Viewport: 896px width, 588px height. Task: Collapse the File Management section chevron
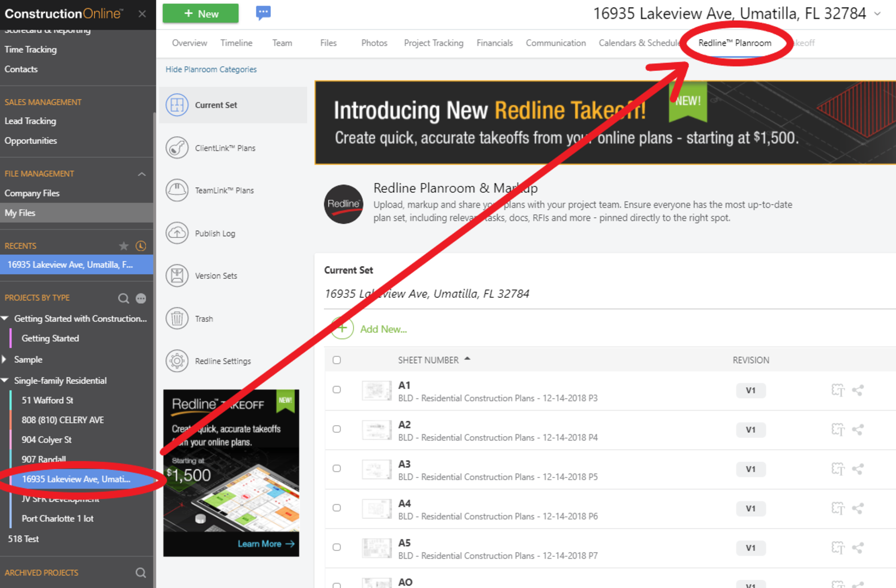click(142, 174)
